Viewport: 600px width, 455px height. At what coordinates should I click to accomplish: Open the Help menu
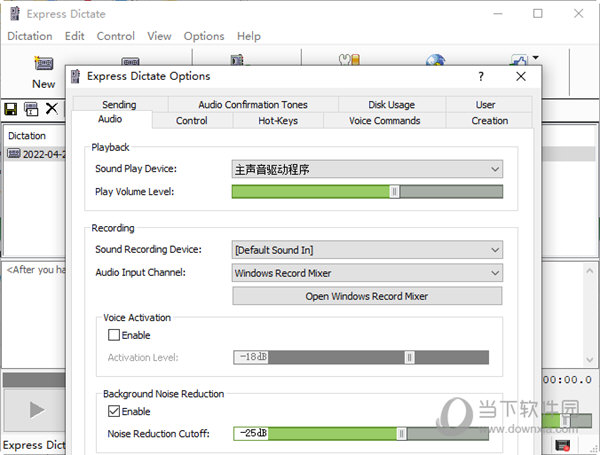pyautogui.click(x=249, y=36)
